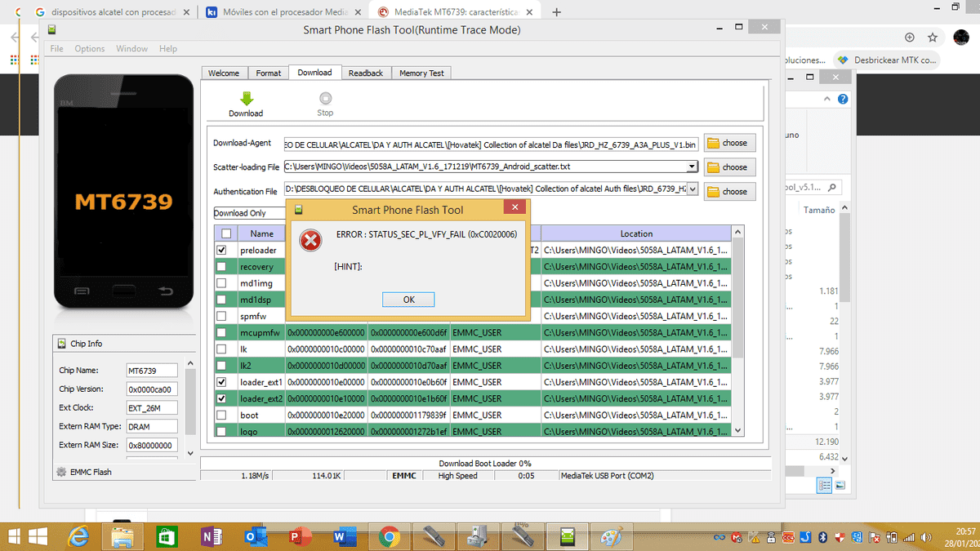Viewport: 980px width, 551px height.
Task: Uncheck the preloader partition checkbox
Action: [221, 250]
